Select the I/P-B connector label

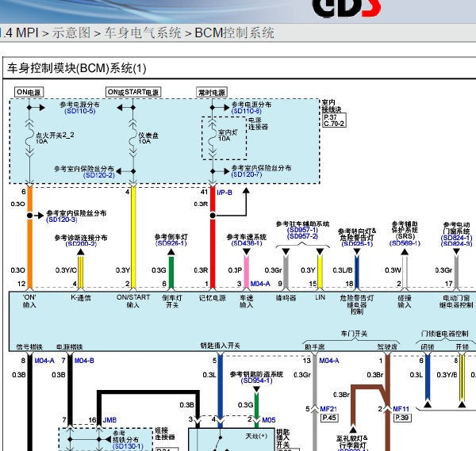[225, 193]
